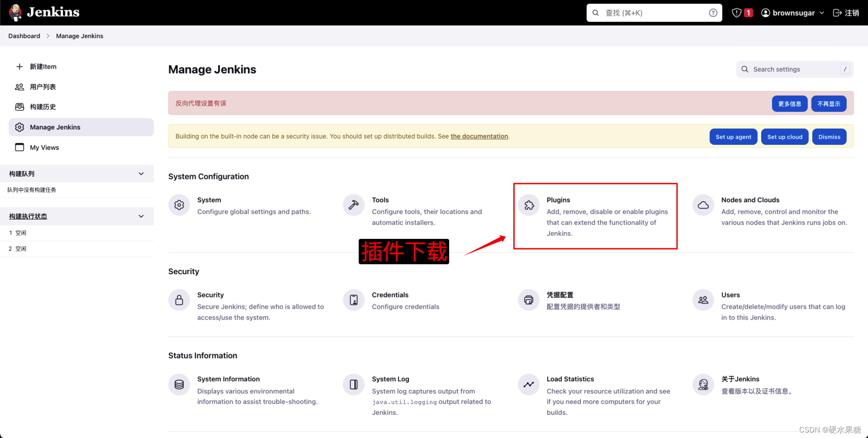Click the brownsugar user avatar icon
868x438 pixels.
[x=765, y=13]
